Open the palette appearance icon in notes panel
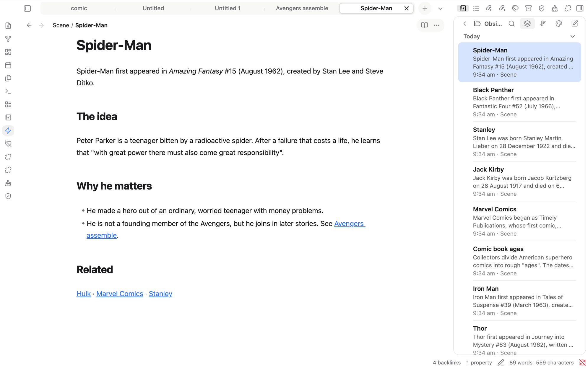Viewport: 588px width, 369px height. (x=559, y=24)
